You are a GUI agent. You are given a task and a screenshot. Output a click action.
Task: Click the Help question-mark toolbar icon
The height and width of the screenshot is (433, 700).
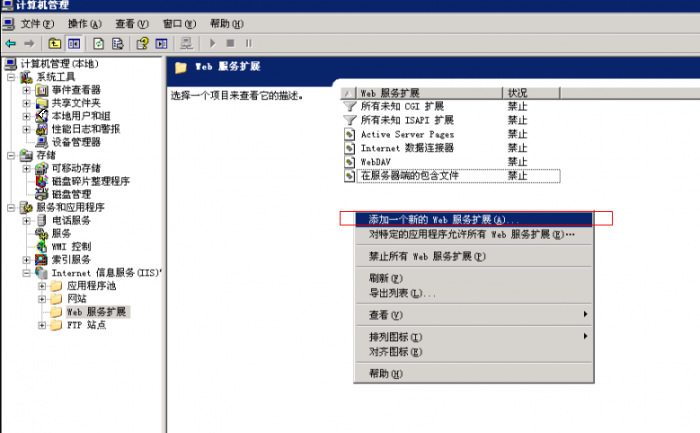[x=142, y=43]
